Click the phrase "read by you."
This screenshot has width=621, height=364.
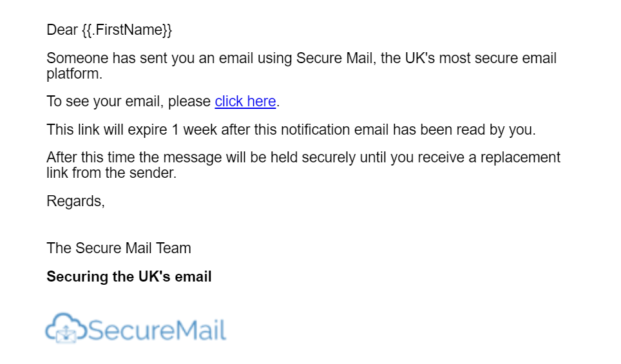(x=496, y=130)
